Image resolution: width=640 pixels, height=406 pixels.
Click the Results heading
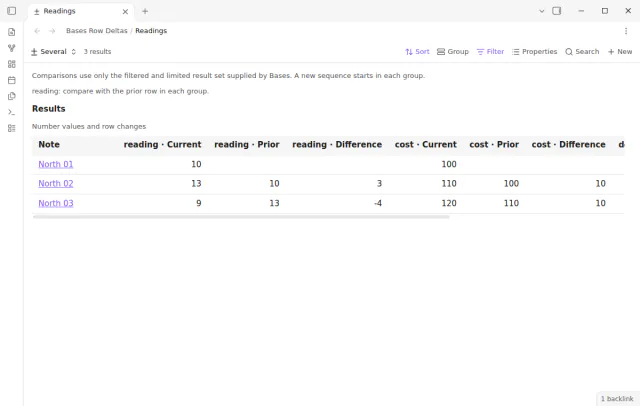tap(49, 109)
